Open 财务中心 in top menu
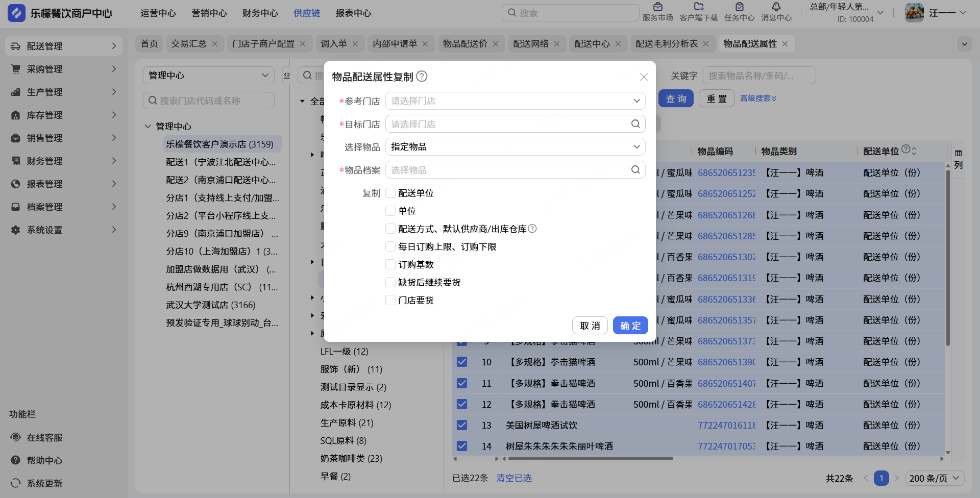Image resolution: width=980 pixels, height=498 pixels. pyautogui.click(x=260, y=13)
